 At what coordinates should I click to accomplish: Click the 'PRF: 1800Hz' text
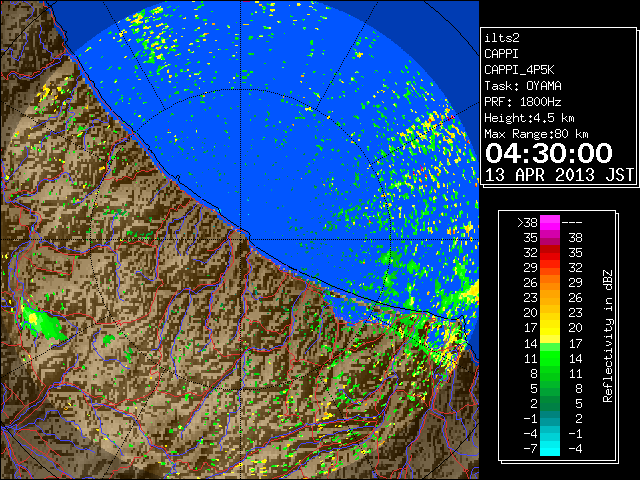tap(523, 102)
